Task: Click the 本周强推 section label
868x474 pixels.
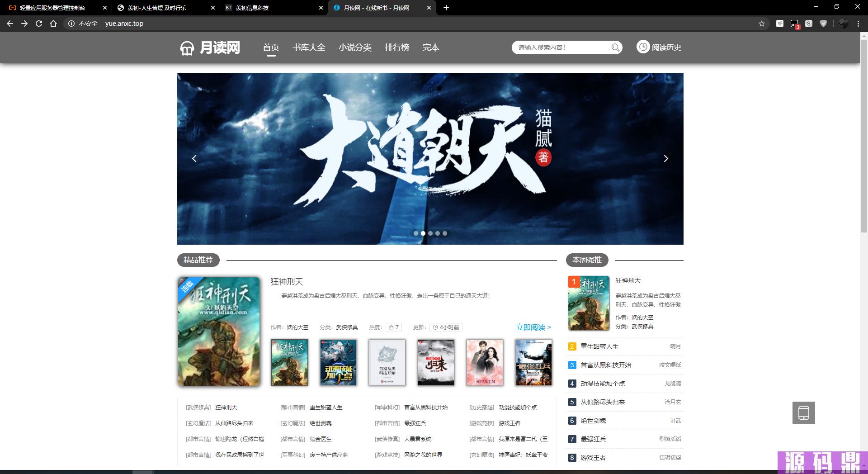Action: [x=587, y=260]
